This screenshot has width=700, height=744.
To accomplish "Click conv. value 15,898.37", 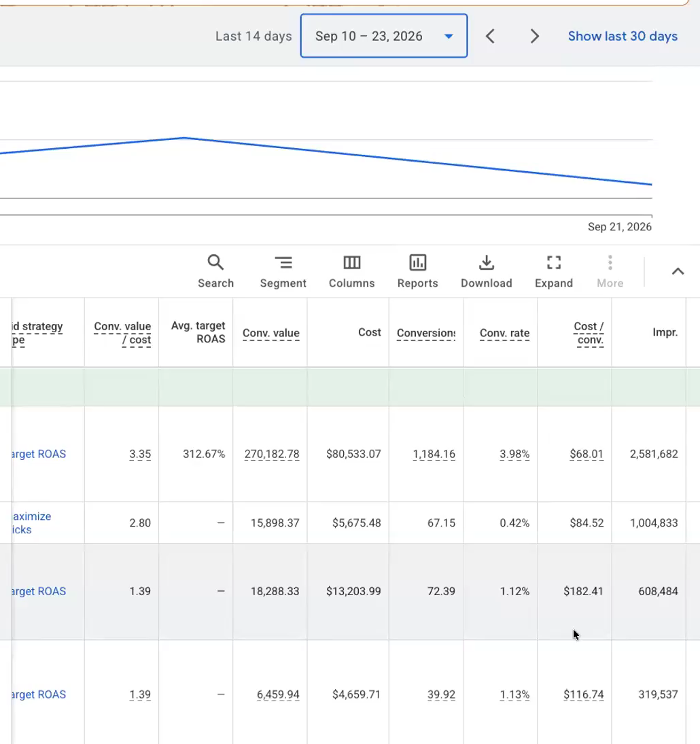I will tap(275, 523).
